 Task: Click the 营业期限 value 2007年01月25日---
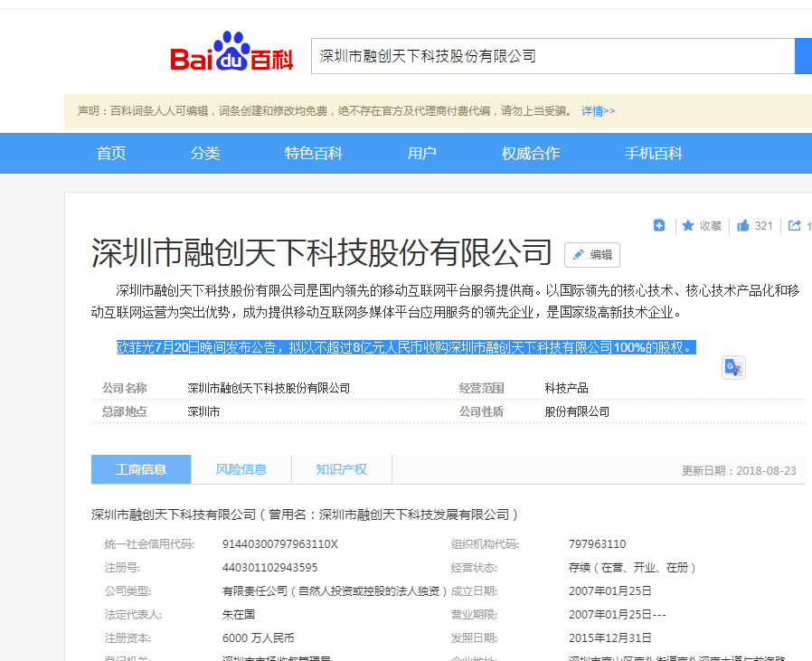618,614
